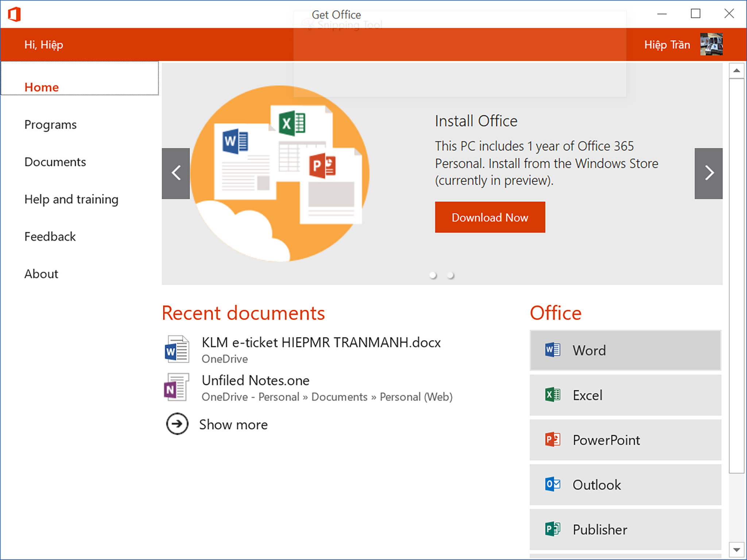Viewport: 747px width, 560px height.
Task: Click the Publisher app icon
Action: (553, 529)
